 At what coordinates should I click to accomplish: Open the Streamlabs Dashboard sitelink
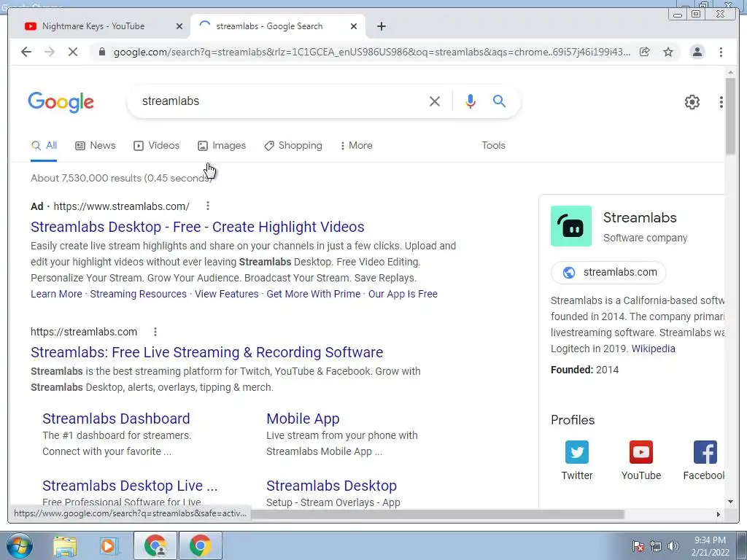116,419
